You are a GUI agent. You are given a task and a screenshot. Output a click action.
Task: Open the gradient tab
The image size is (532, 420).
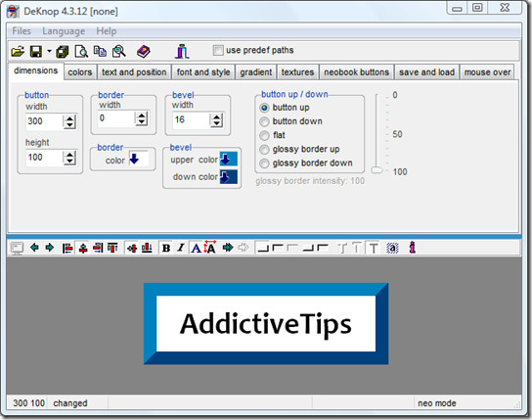click(256, 72)
